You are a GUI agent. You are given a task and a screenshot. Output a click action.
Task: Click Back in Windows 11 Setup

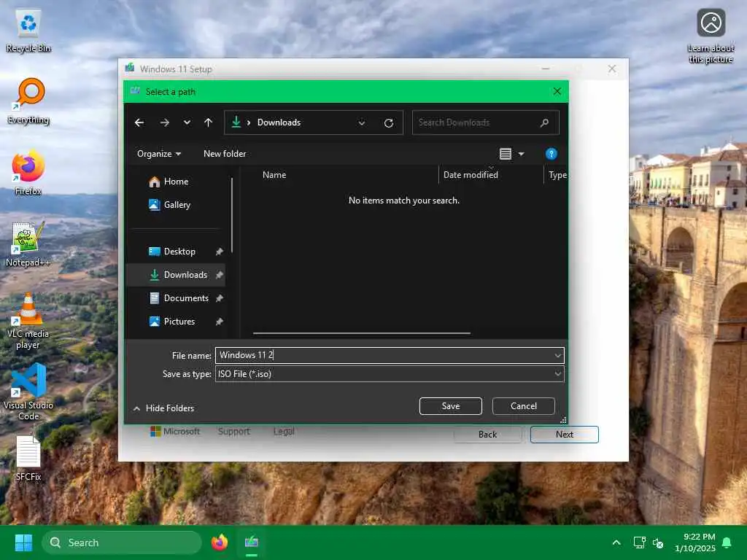pos(488,435)
